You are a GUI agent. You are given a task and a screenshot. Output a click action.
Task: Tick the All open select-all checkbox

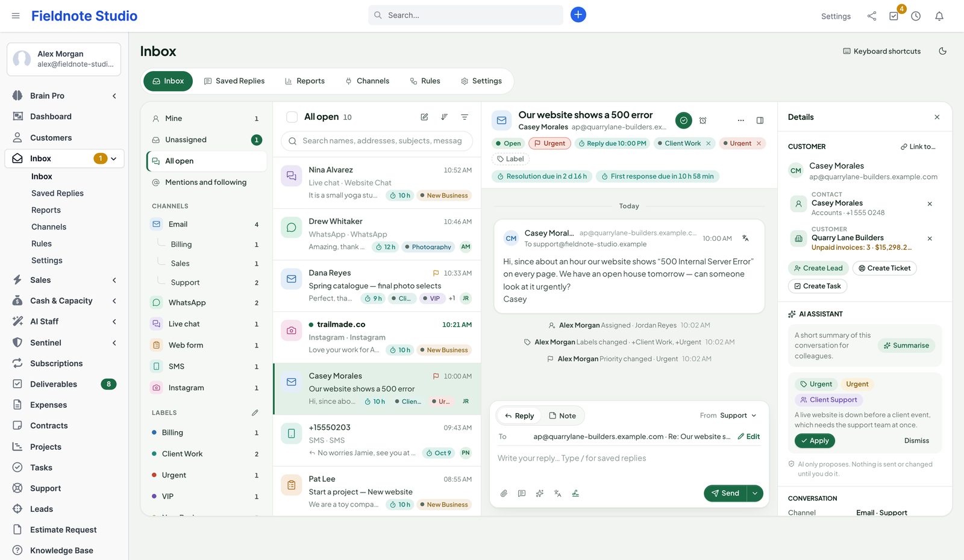(292, 117)
